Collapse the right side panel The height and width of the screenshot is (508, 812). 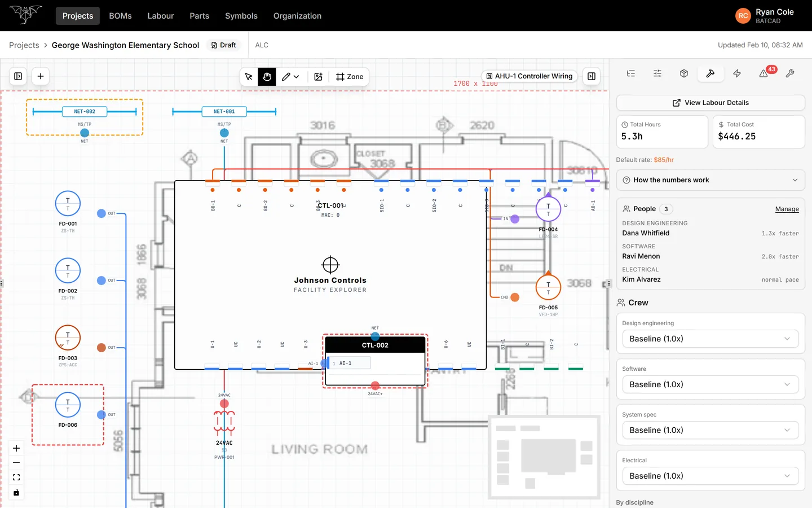(x=592, y=76)
